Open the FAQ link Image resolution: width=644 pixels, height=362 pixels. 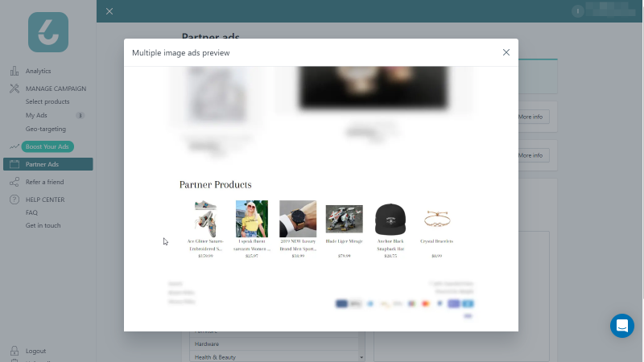pyautogui.click(x=31, y=212)
